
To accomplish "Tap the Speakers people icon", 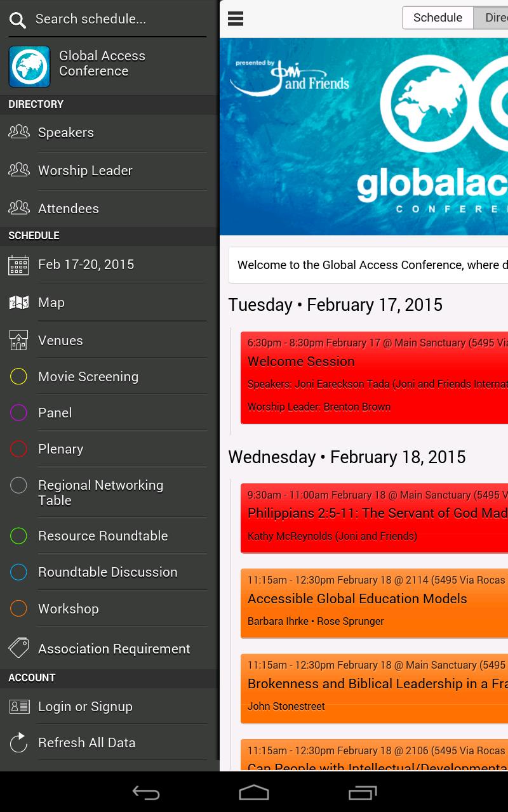I will tap(19, 132).
